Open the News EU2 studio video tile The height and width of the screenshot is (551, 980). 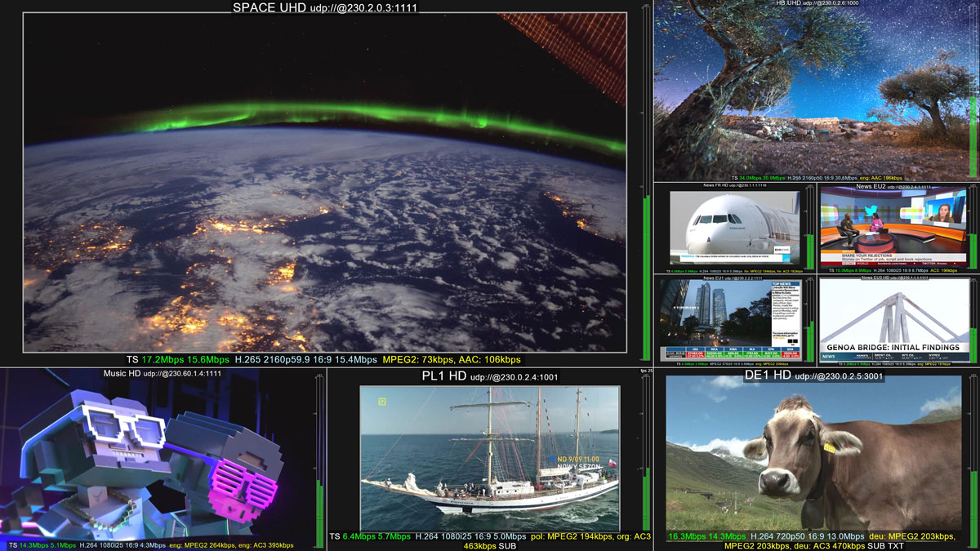tap(893, 229)
